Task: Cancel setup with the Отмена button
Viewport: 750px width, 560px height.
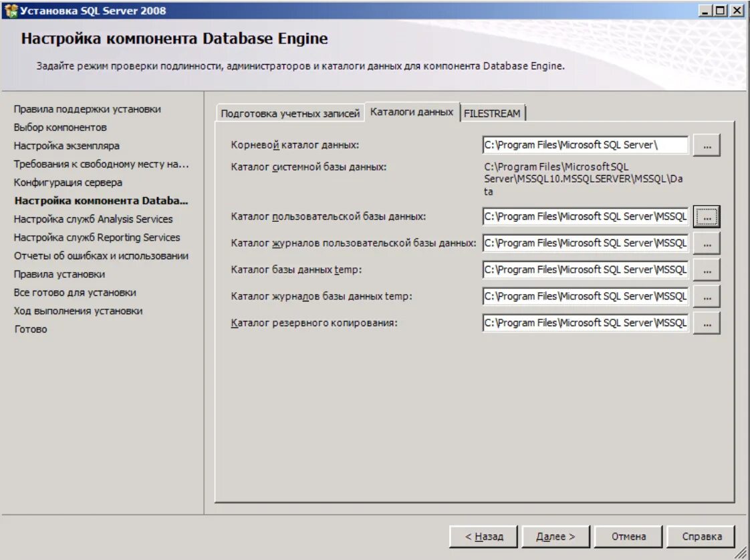Action: [628, 537]
